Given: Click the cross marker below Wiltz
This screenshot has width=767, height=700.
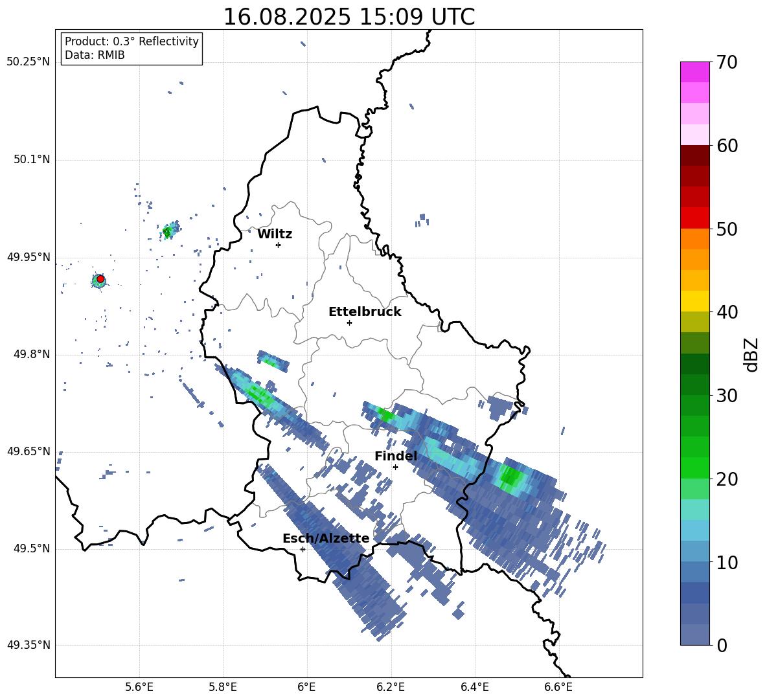Looking at the screenshot, I should 279,245.
